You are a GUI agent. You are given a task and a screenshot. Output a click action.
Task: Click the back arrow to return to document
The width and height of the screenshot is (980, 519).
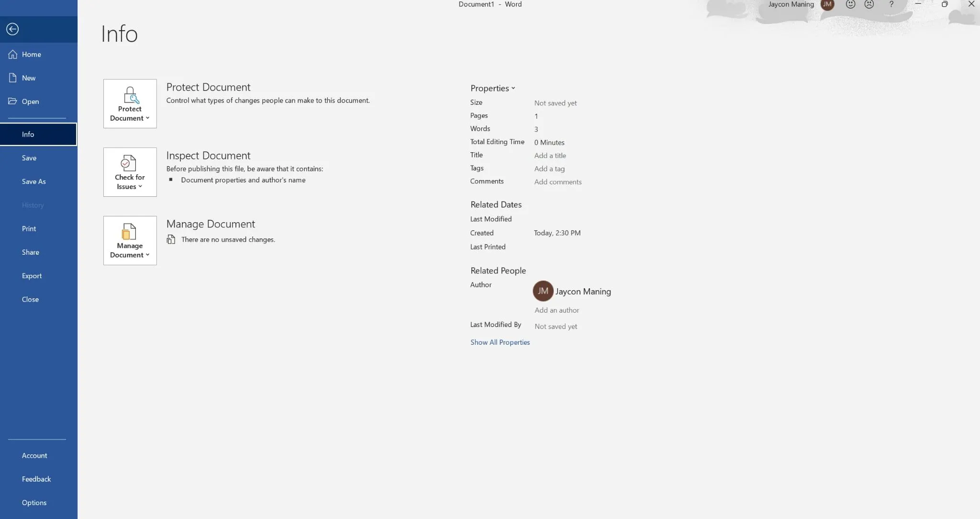(x=12, y=29)
